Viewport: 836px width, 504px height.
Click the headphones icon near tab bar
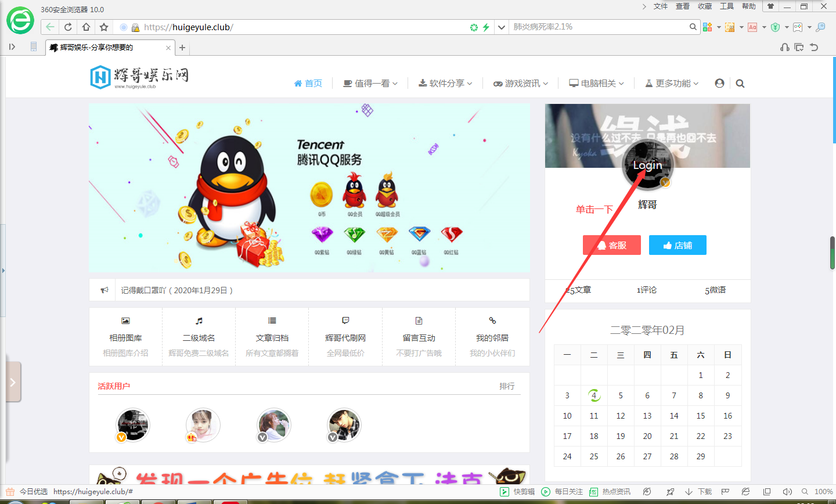(x=785, y=47)
